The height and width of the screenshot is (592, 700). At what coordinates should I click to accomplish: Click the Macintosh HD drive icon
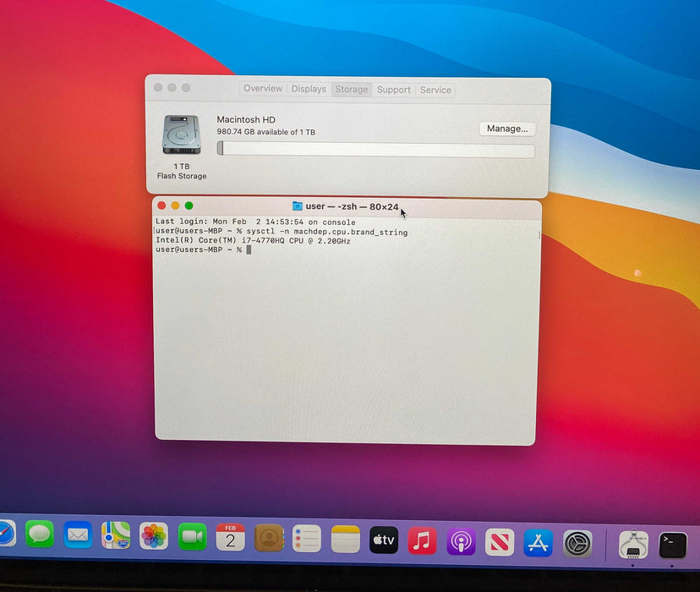pos(181,134)
